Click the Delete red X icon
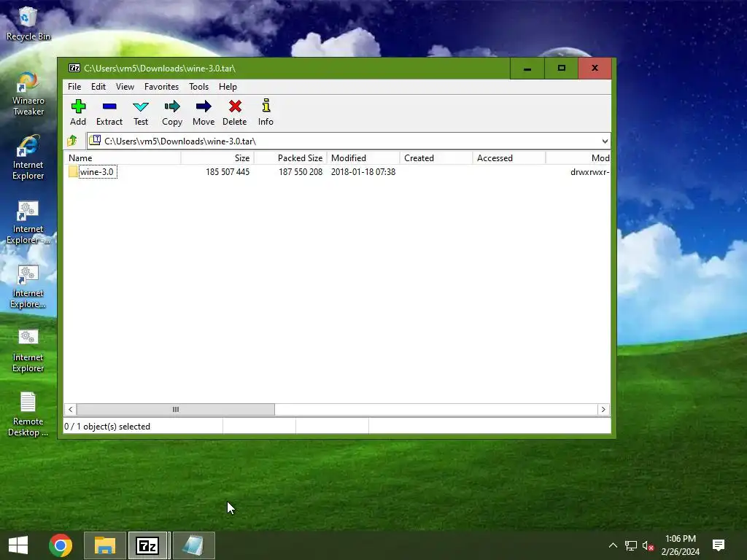Screen dimensions: 747x560 235,106
